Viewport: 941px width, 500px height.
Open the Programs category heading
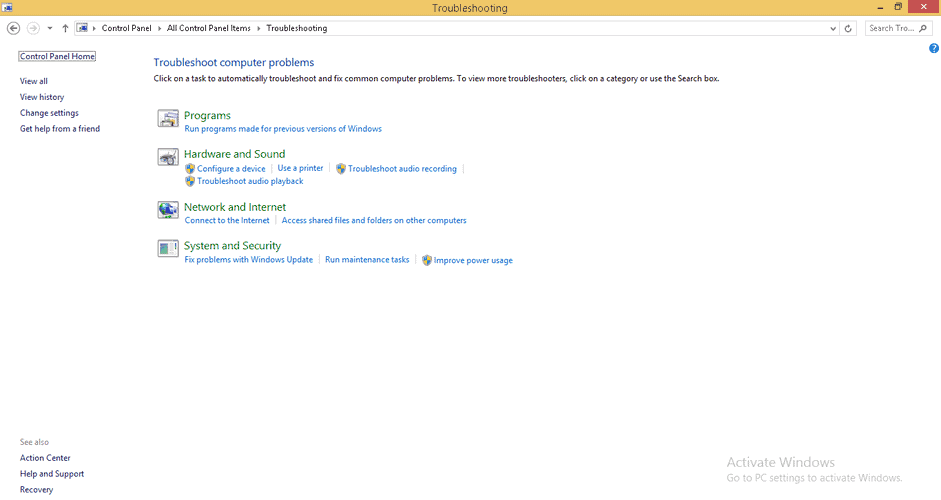tap(207, 115)
